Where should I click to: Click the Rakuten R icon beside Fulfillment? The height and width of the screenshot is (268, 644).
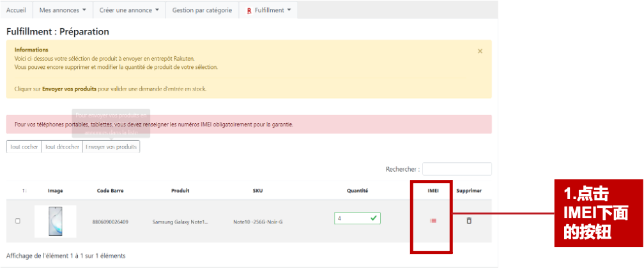point(249,10)
